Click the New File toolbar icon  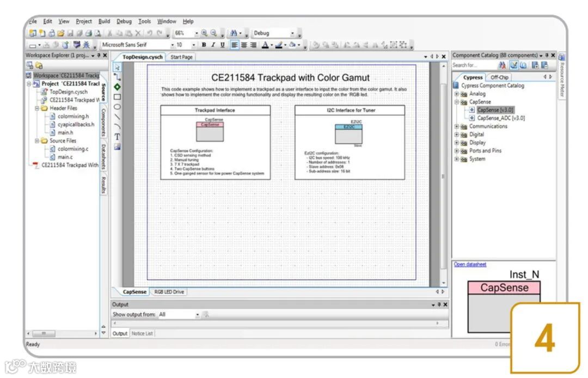pyautogui.click(x=42, y=33)
